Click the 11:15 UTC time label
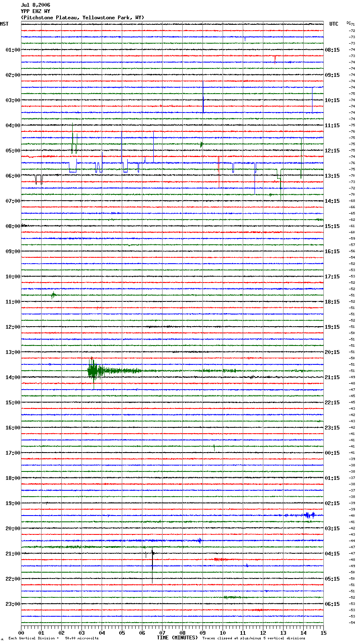The height and width of the screenshot is (644, 357). pos(332,126)
